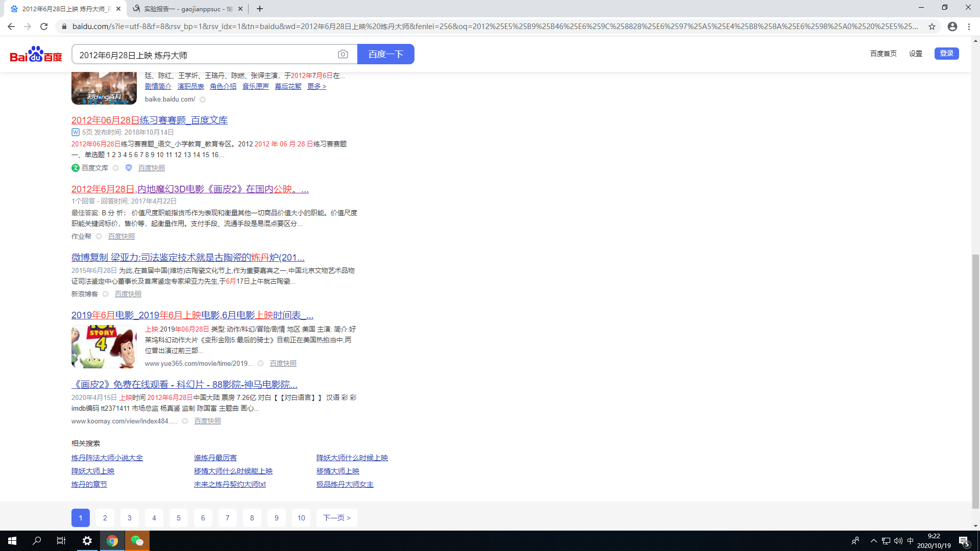Expand 更多 links under Baike result
The image size is (980, 551).
pos(316,86)
